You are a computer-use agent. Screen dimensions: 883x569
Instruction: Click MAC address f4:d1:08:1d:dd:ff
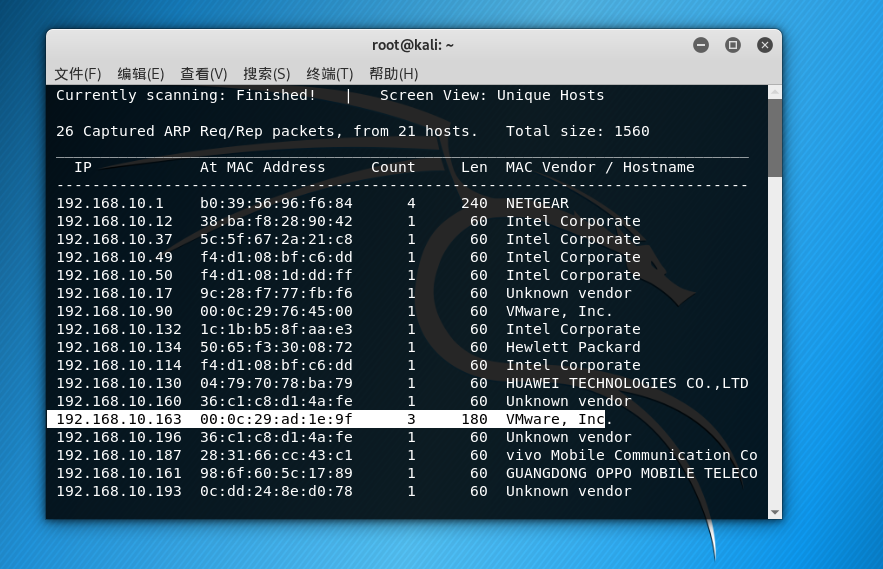[277, 275]
